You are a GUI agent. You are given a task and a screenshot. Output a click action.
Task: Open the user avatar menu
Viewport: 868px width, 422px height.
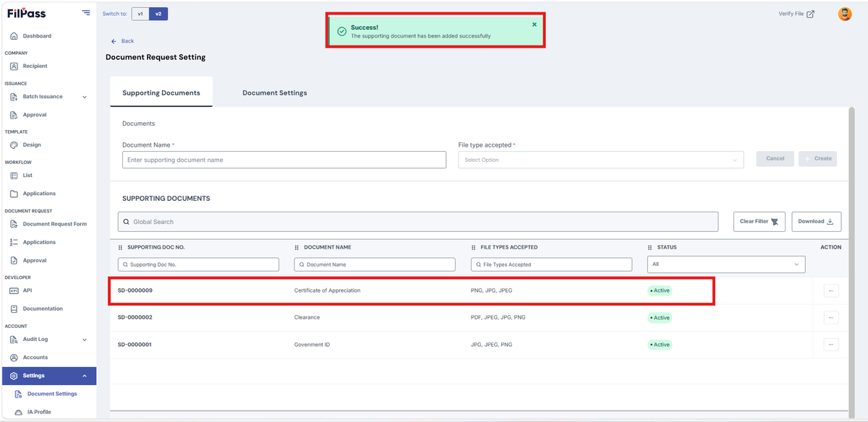(845, 14)
